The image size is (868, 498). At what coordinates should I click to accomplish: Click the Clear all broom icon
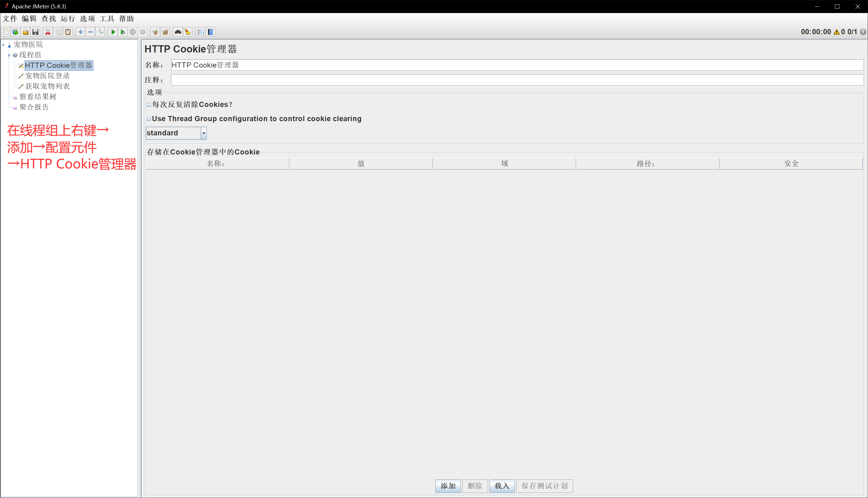(x=165, y=32)
